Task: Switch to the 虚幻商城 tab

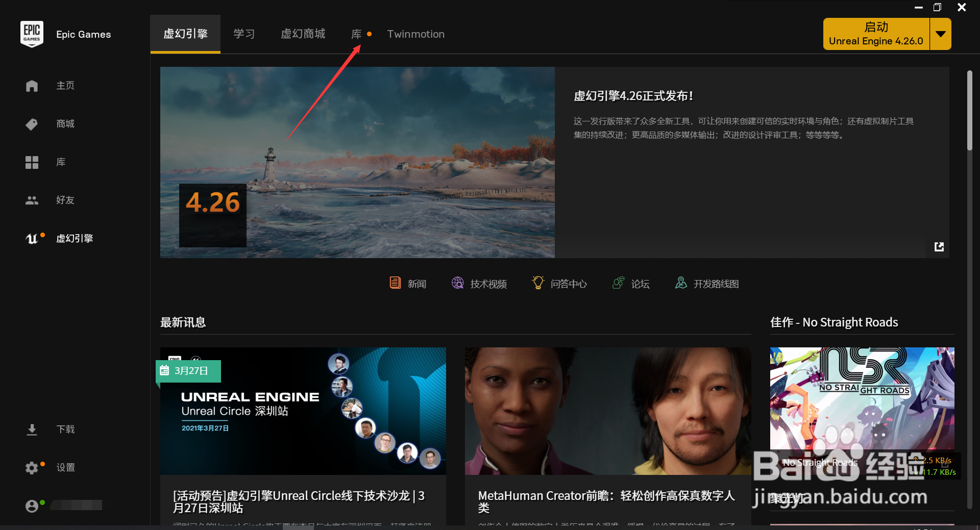Action: pyautogui.click(x=303, y=34)
